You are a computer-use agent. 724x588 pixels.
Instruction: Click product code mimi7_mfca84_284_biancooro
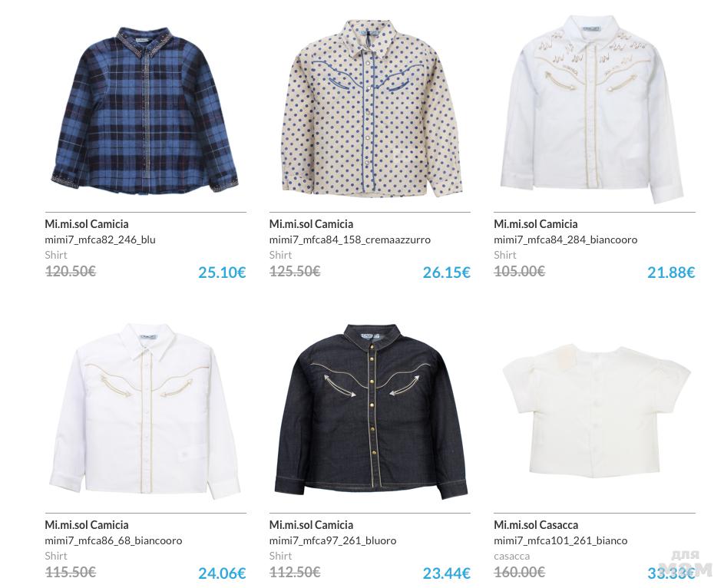[565, 239]
